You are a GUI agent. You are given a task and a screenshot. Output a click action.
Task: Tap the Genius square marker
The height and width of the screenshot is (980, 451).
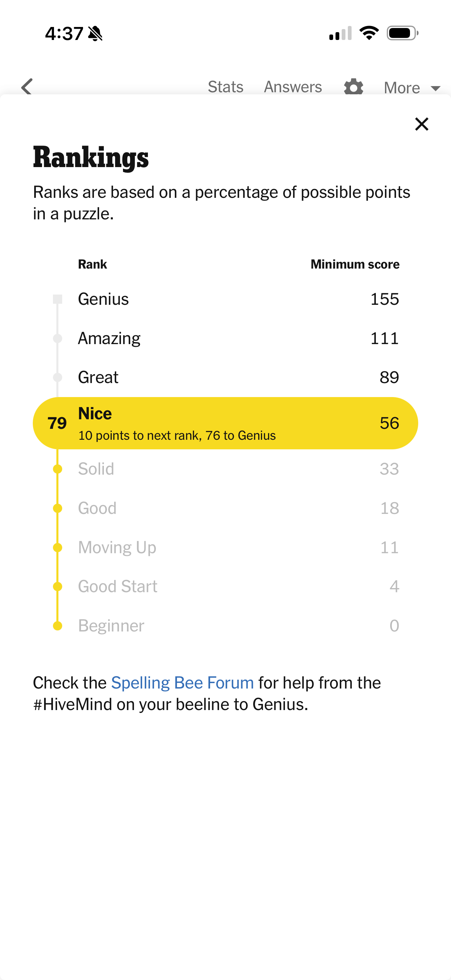click(x=57, y=299)
